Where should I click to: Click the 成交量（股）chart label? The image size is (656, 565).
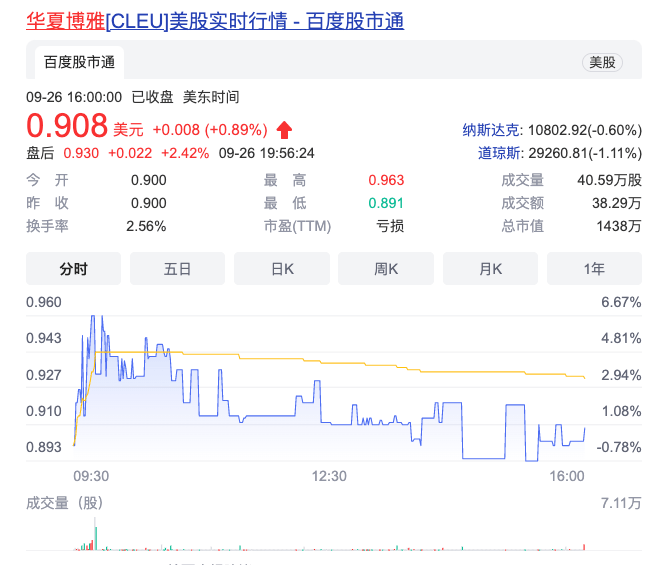coord(65,503)
